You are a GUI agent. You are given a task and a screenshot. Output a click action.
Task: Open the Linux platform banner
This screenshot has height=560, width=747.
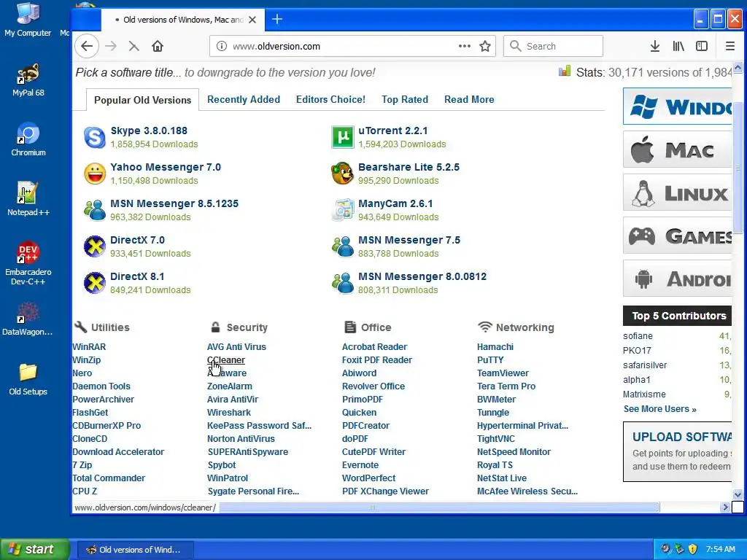[x=678, y=192]
